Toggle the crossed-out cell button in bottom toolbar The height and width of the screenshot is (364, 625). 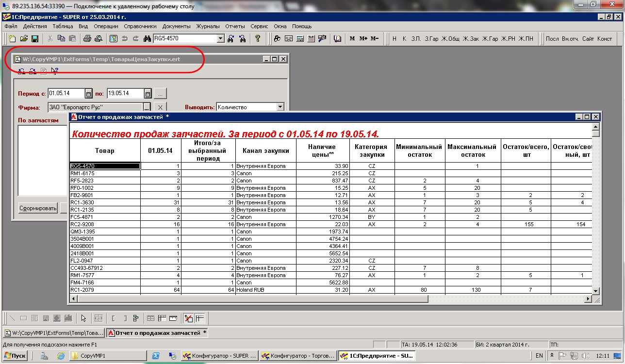pos(188,318)
